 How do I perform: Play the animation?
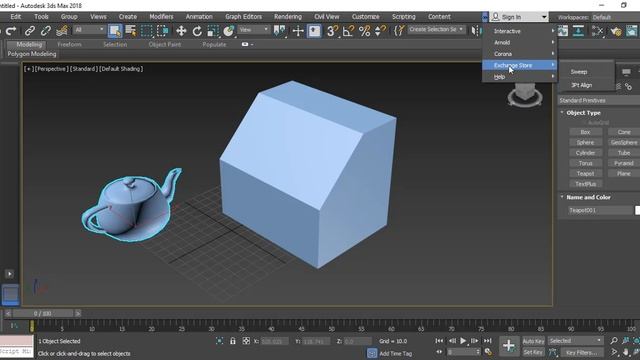click(x=463, y=340)
